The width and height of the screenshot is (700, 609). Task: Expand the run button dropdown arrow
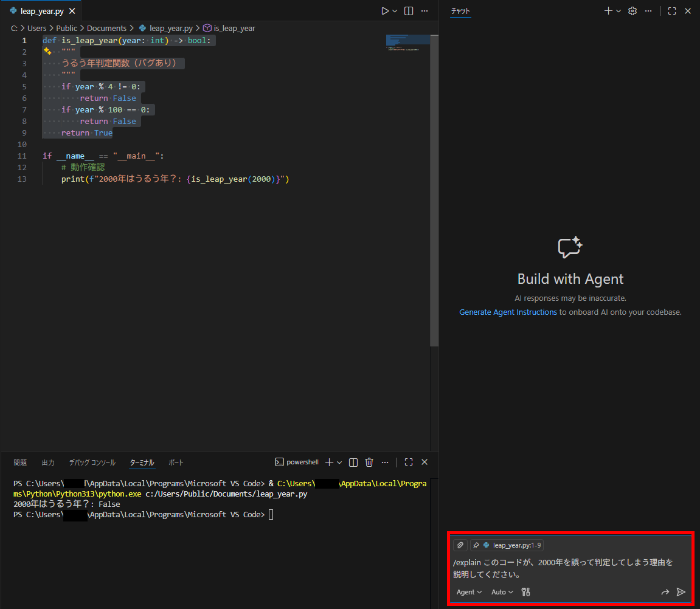(x=395, y=11)
